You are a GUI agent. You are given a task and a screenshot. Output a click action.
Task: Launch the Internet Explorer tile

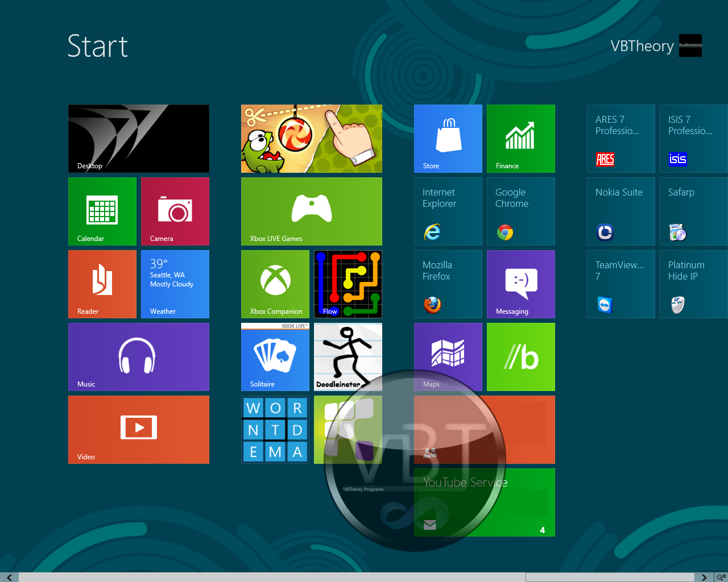pyautogui.click(x=448, y=211)
